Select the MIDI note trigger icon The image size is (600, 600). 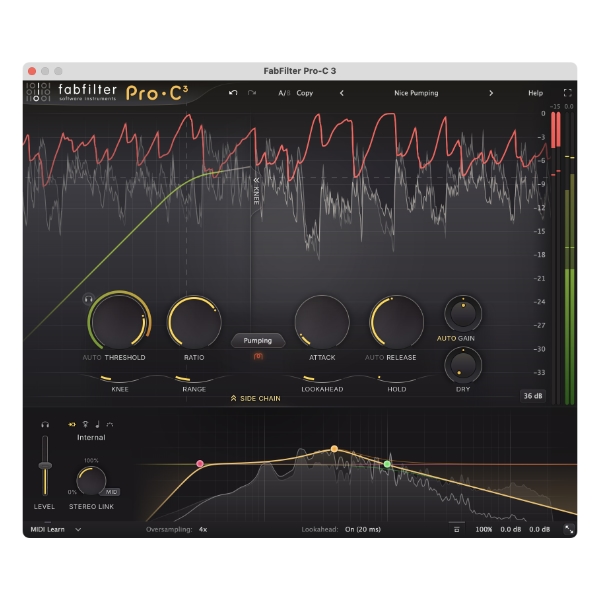(98, 424)
